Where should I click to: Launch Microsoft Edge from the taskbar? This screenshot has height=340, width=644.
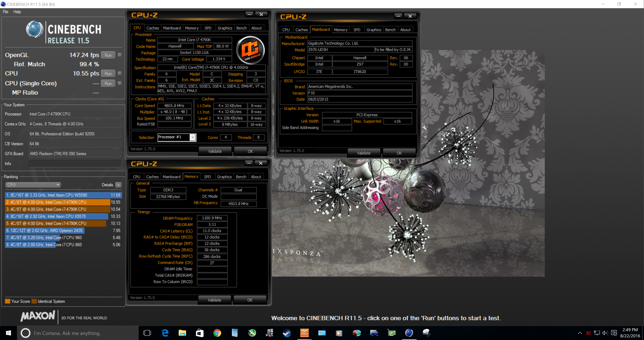pyautogui.click(x=165, y=333)
